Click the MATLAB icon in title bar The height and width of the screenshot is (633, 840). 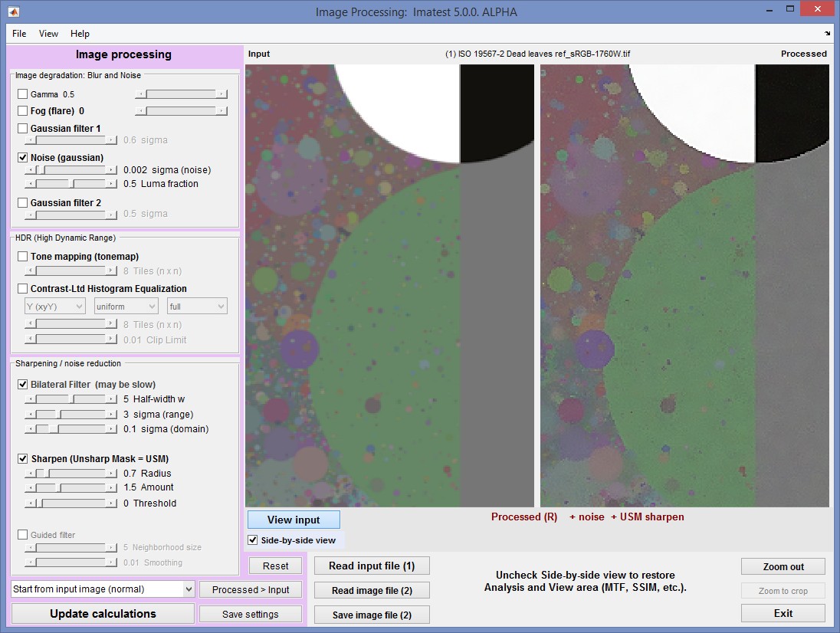(x=13, y=11)
